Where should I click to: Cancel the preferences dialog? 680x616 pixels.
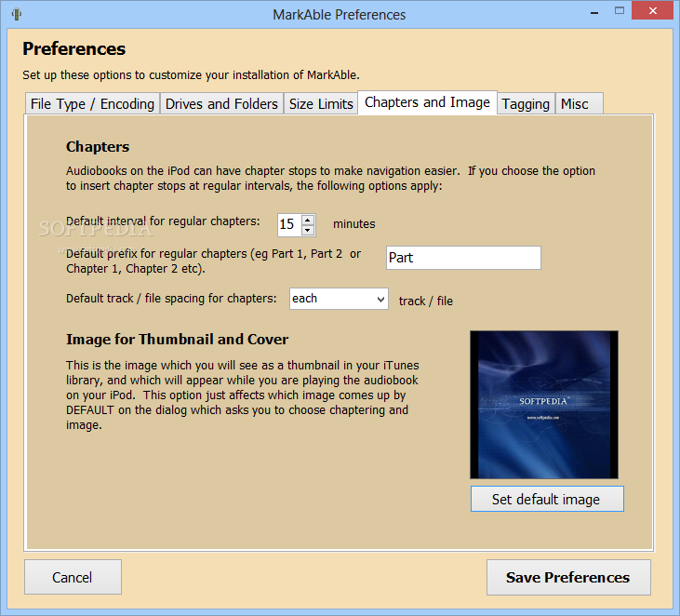click(73, 577)
